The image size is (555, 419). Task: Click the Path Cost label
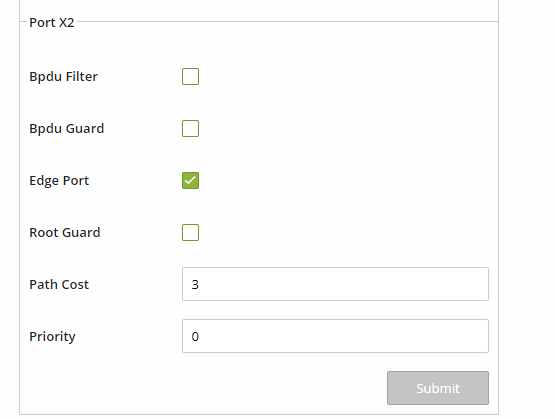tap(59, 285)
